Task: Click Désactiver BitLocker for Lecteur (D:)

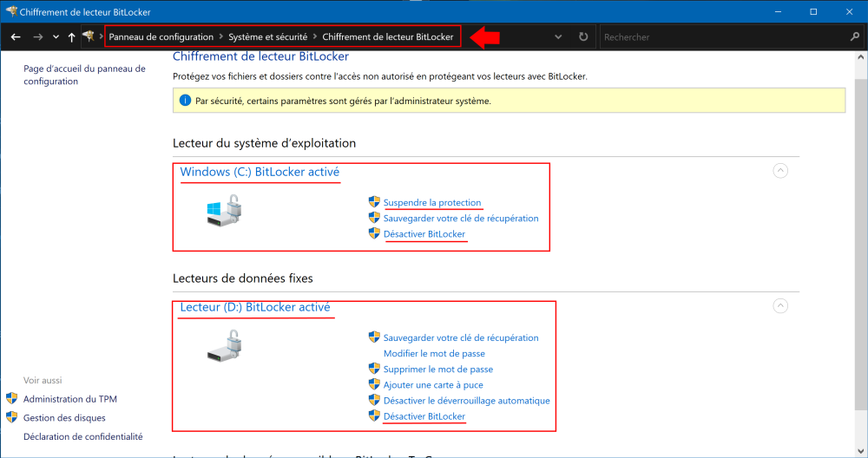Action: 424,416
